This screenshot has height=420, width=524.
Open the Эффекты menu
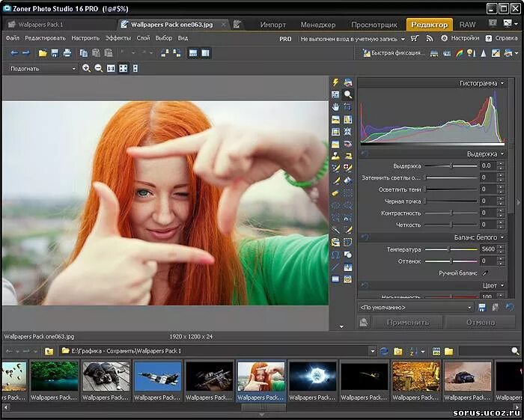pos(118,37)
